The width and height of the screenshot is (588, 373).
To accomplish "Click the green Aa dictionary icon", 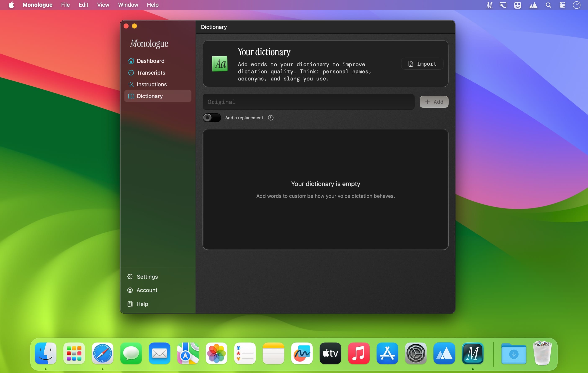I will click(220, 64).
